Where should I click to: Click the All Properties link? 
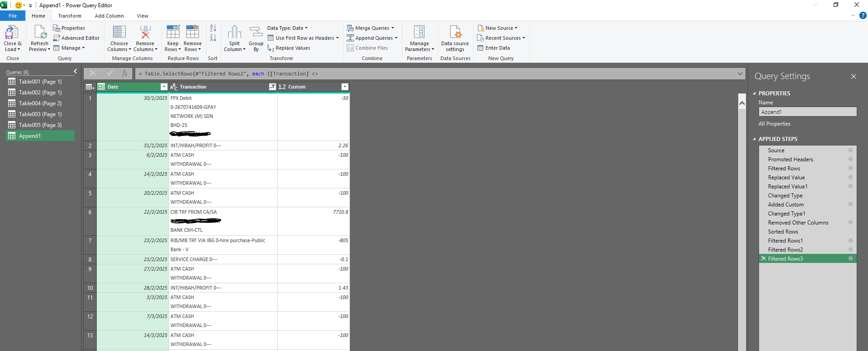pos(774,124)
